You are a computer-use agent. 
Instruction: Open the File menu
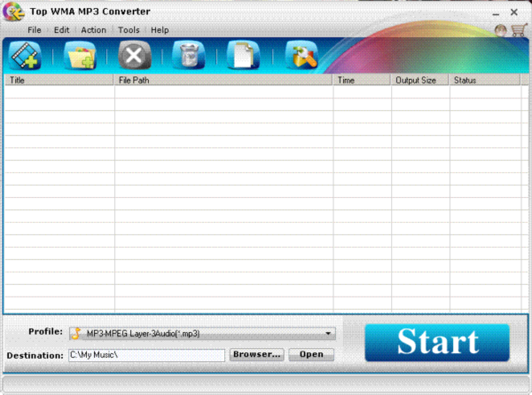point(35,30)
